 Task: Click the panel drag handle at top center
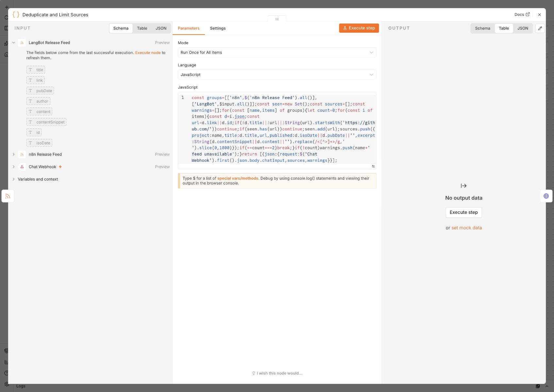coord(277,19)
